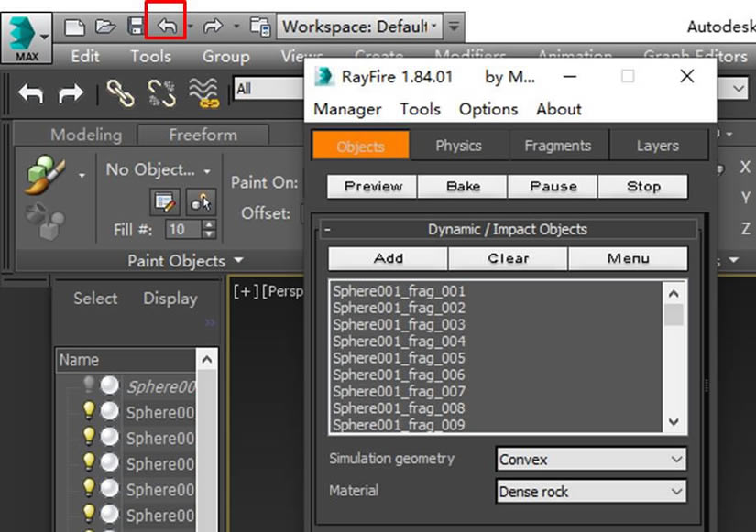
Task: Open the Edit menu
Action: [85, 57]
